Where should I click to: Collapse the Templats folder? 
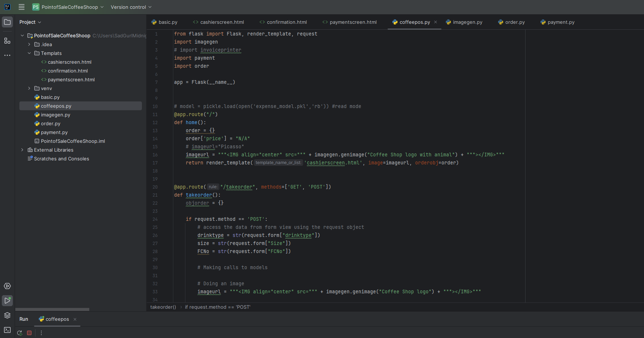(x=29, y=53)
